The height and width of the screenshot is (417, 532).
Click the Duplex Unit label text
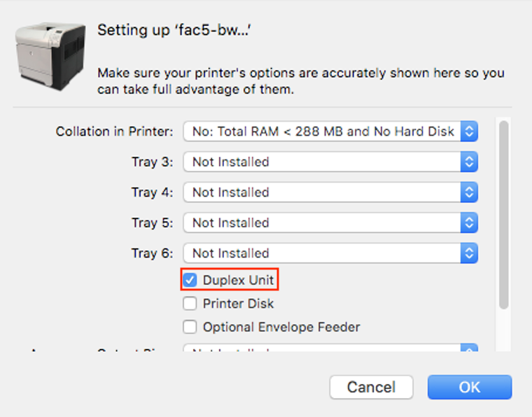[238, 280]
